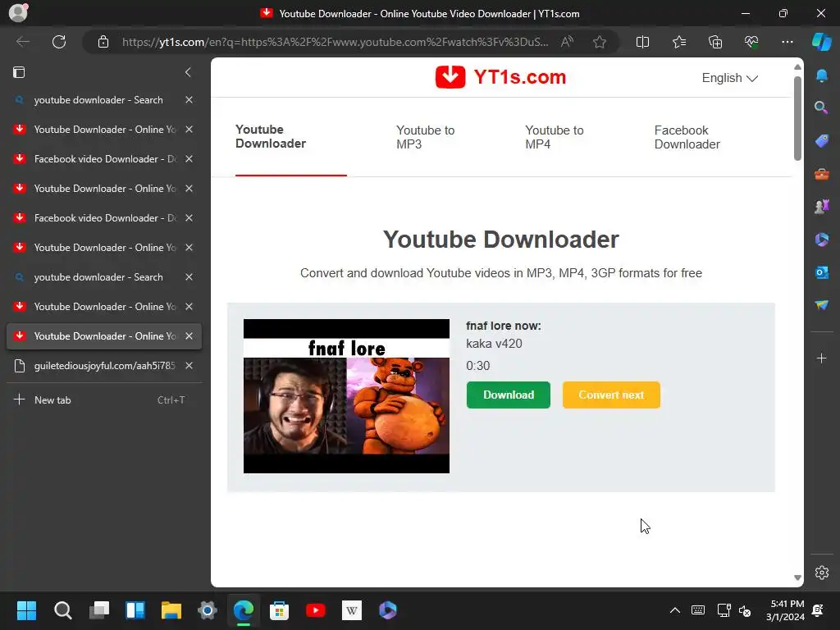Open Outlook icon in sidebar
The image size is (840, 630).
coord(822,272)
